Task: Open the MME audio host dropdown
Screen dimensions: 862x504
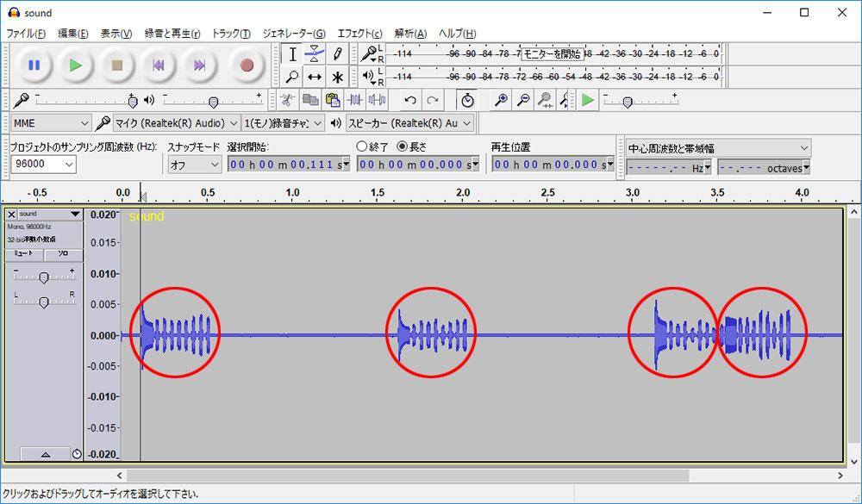Action: [50, 123]
